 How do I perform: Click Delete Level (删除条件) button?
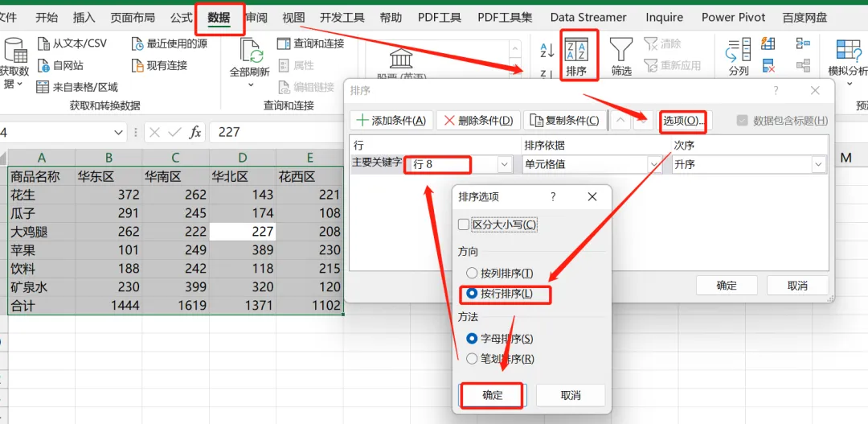(x=478, y=120)
